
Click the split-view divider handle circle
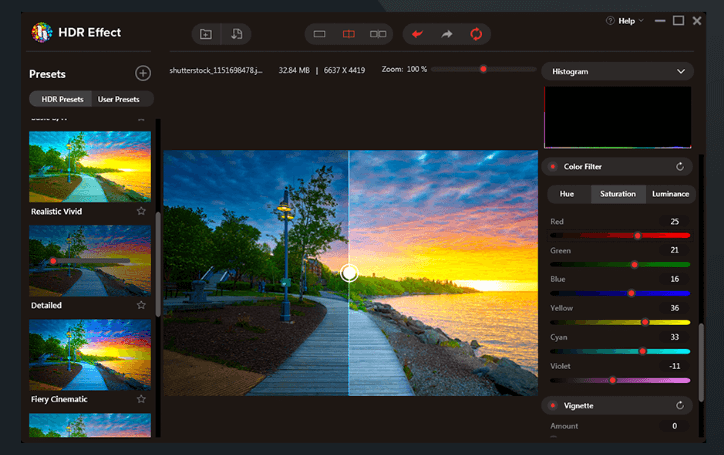pyautogui.click(x=349, y=273)
